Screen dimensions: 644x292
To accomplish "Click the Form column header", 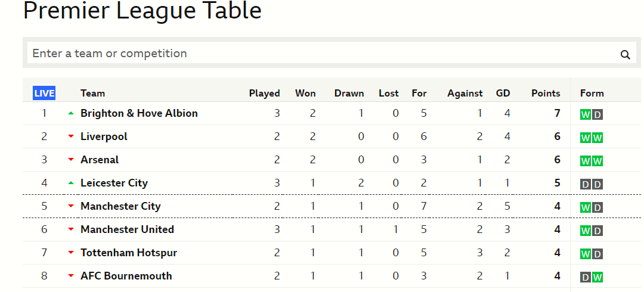I will pyautogui.click(x=592, y=93).
